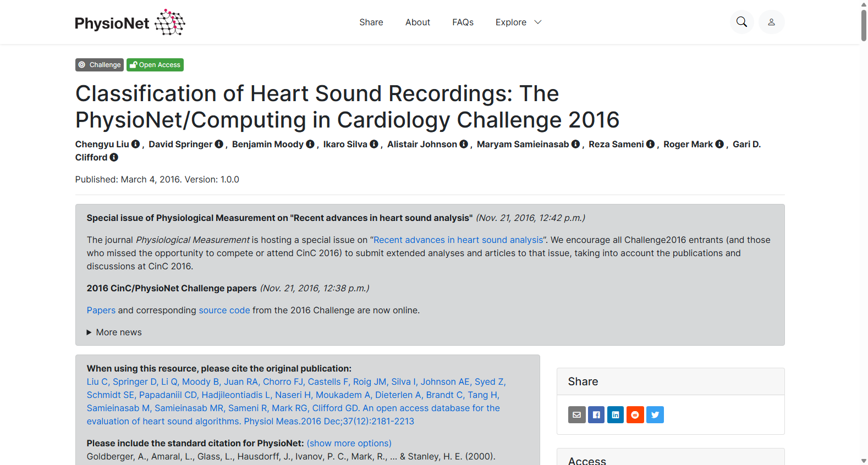Open the Papers link
The image size is (868, 465).
tap(101, 311)
